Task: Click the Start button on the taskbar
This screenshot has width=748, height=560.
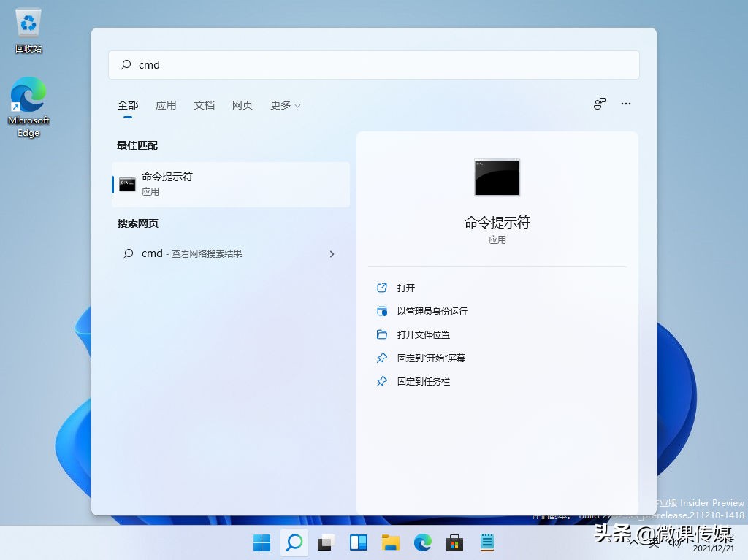Action: click(x=261, y=543)
